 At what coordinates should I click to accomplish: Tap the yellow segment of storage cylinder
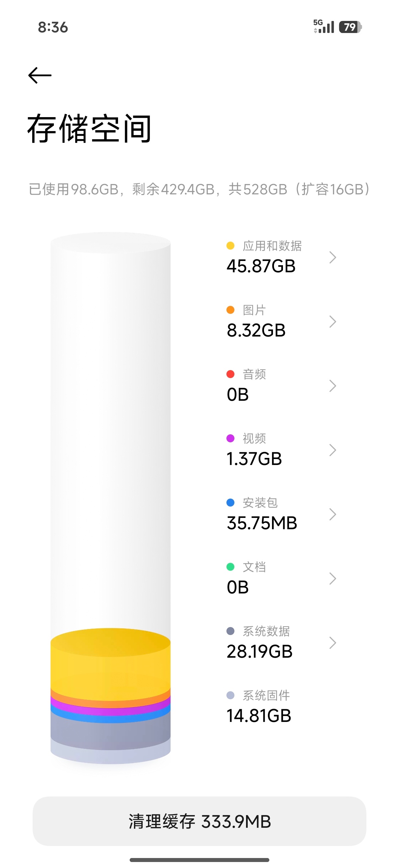[x=110, y=671]
